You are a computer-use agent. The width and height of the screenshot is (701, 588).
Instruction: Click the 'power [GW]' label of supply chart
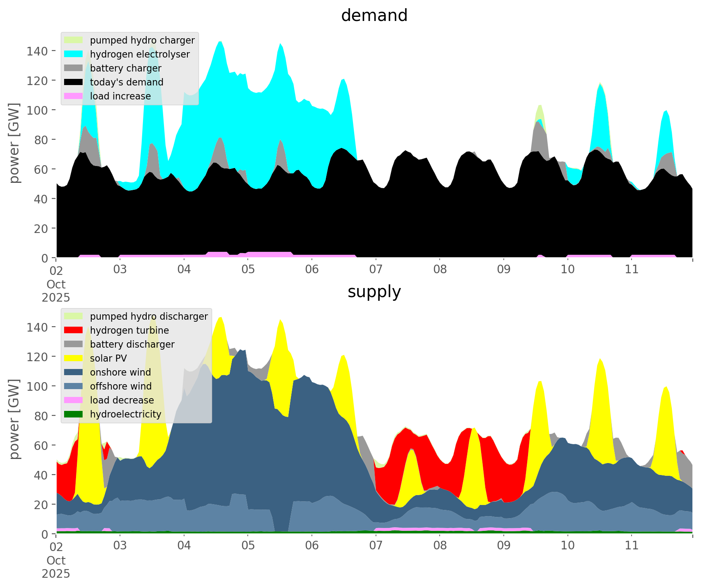click(x=15, y=419)
